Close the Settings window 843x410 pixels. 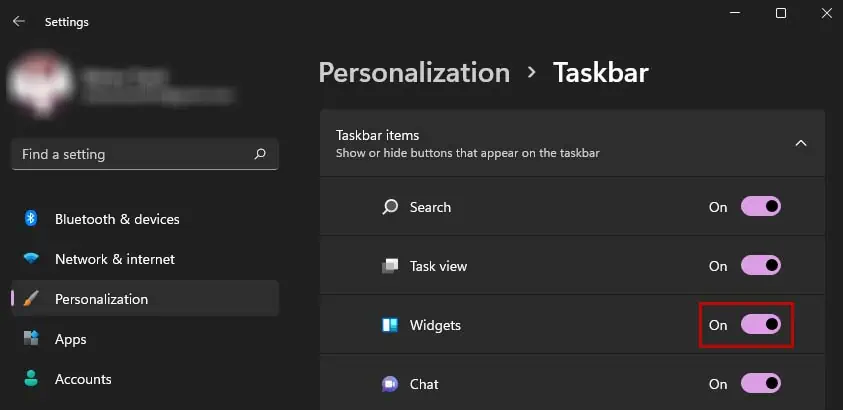[x=827, y=13]
